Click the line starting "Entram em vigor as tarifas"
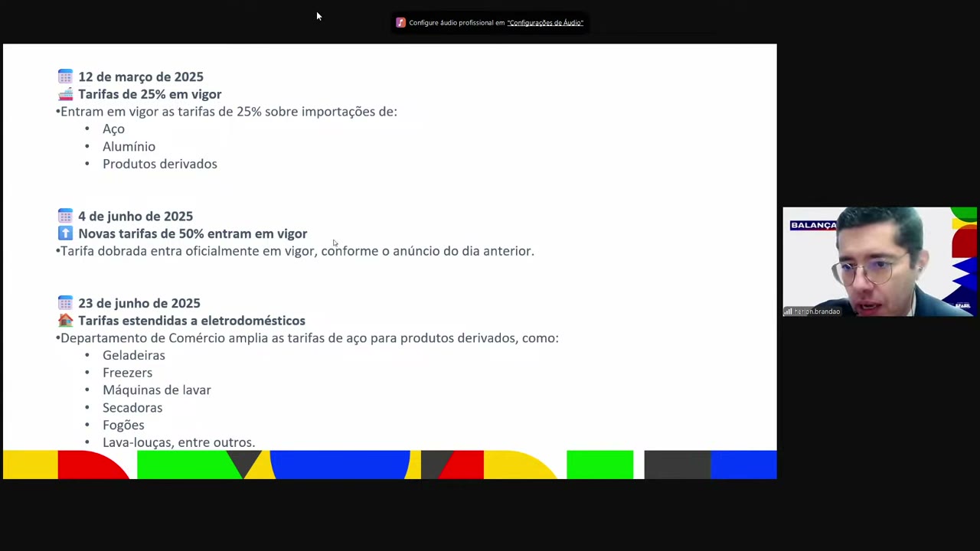This screenshot has width=980, height=551. click(x=227, y=112)
